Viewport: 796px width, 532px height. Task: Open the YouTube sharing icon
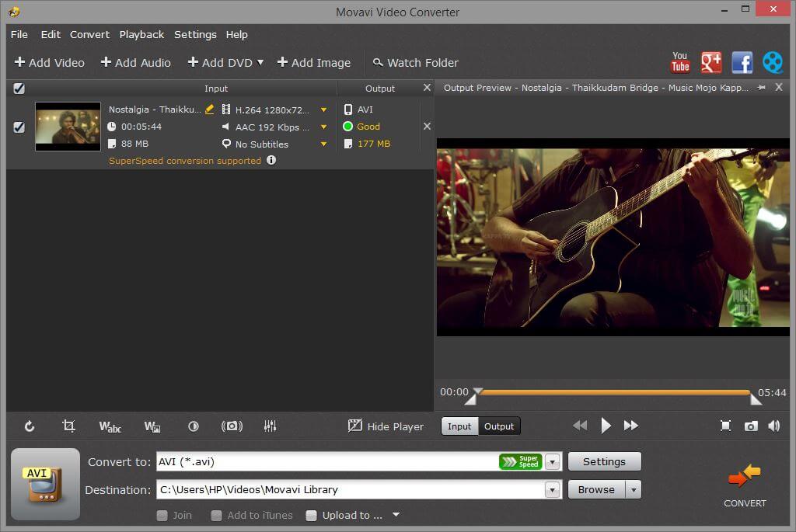[x=680, y=63]
